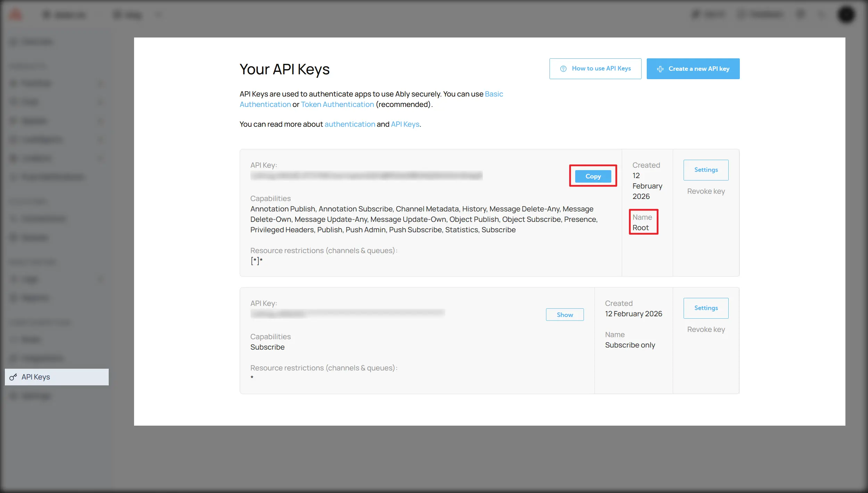Viewport: 868px width, 493px height.
Task: Open the profile avatar in top right corner
Action: coord(846,15)
